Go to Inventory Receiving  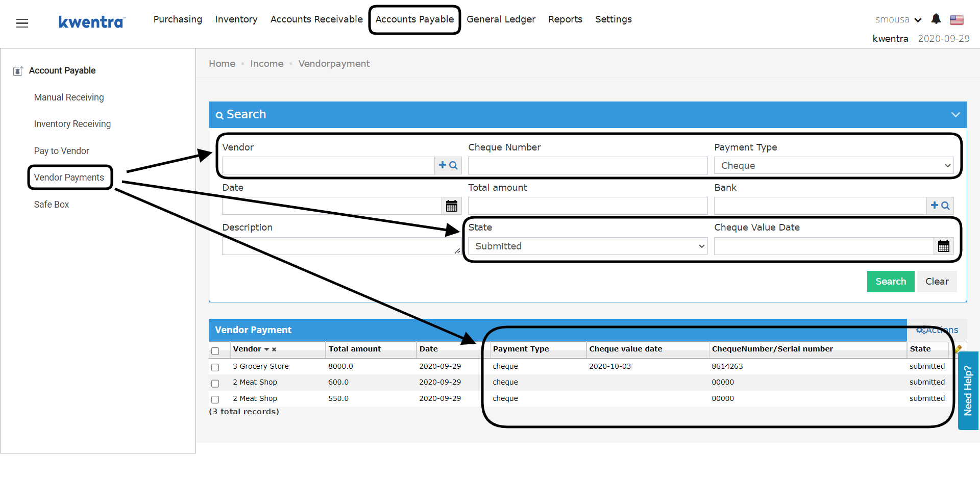(72, 124)
